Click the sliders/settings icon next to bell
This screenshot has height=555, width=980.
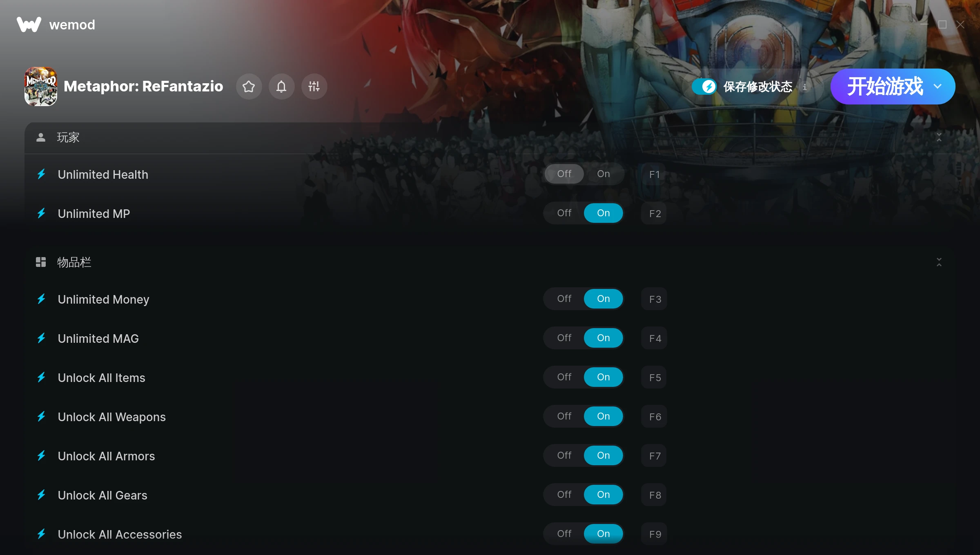(314, 86)
